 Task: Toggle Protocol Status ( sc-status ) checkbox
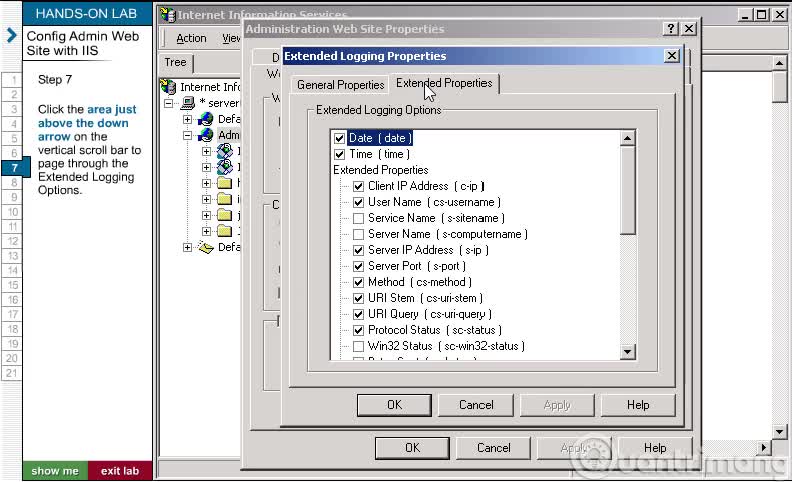pos(358,330)
